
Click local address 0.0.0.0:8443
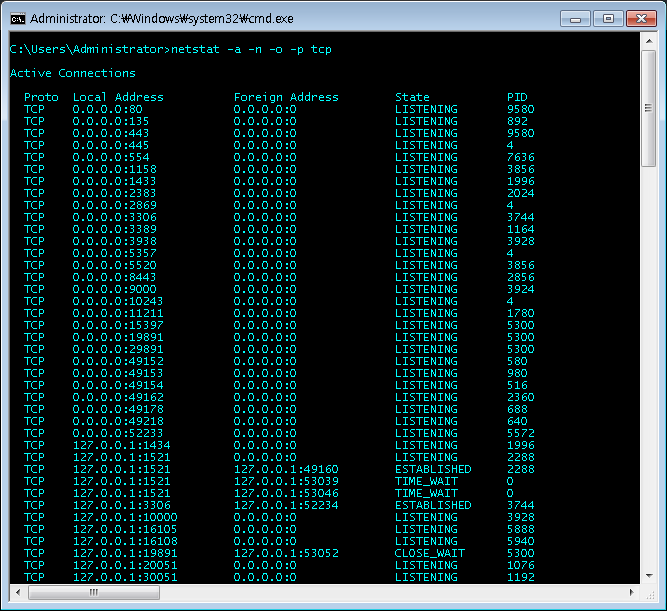click(114, 277)
